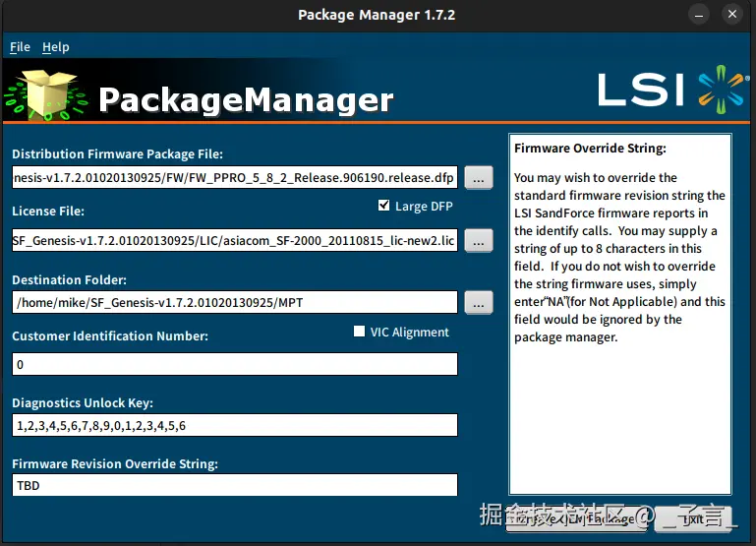
Task: Click the License File path field
Action: coord(235,240)
